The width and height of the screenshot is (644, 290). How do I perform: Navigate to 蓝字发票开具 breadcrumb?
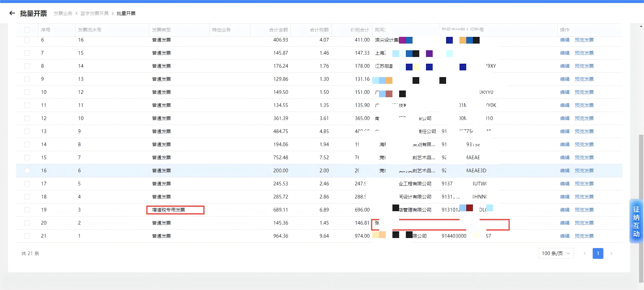(x=95, y=13)
